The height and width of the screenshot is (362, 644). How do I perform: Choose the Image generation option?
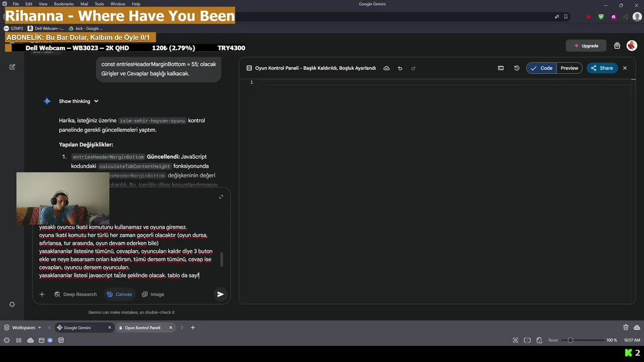pyautogui.click(x=153, y=294)
